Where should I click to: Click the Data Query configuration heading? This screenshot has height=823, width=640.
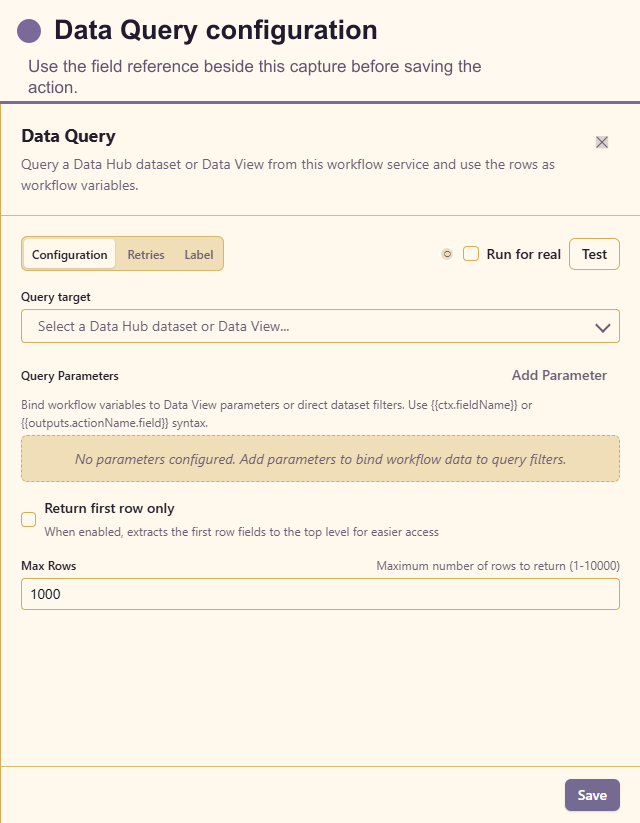(216, 30)
